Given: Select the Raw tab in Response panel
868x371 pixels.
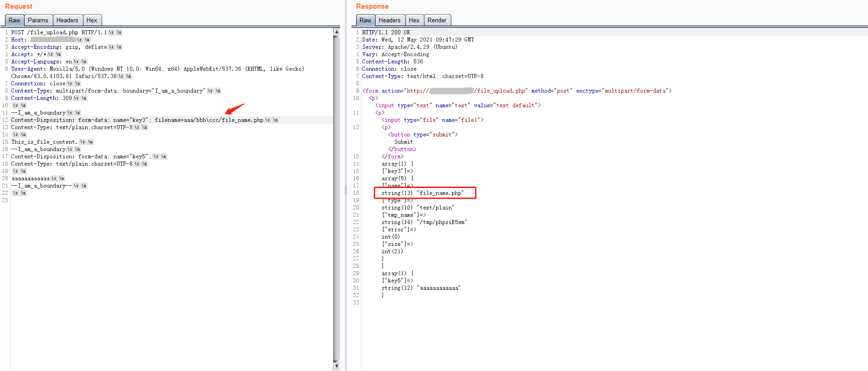Looking at the screenshot, I should pyautogui.click(x=365, y=20).
